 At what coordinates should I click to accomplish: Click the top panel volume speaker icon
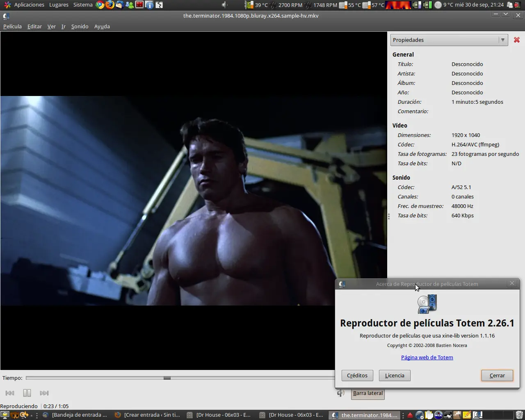coord(225,5)
